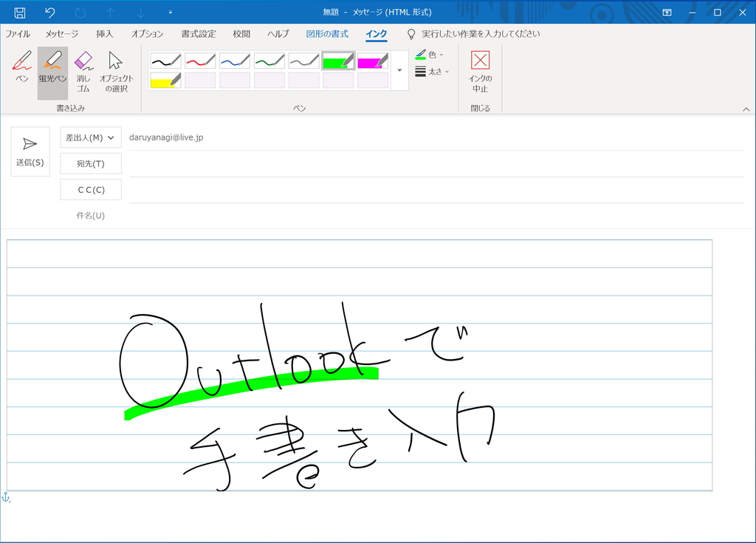The image size is (756, 543).
Task: Pick the dark green pen in gallery
Action: tap(269, 61)
